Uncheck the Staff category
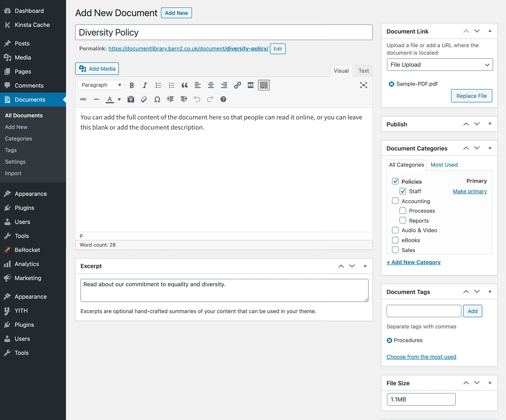 point(403,191)
